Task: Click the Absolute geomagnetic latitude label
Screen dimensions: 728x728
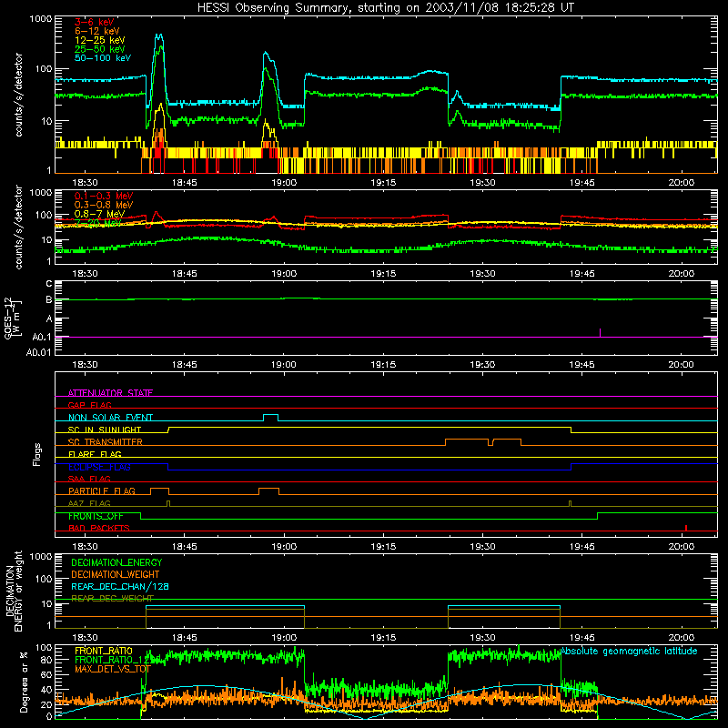Action: [x=629, y=651]
